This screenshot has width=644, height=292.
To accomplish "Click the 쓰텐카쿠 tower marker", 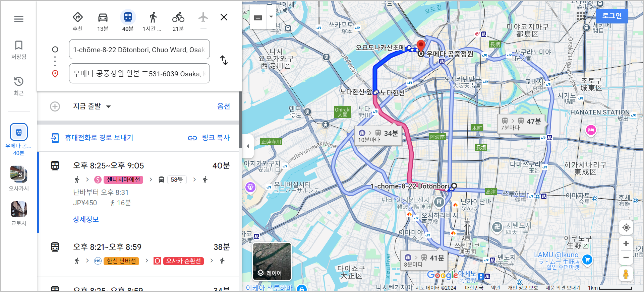I will click(x=467, y=229).
